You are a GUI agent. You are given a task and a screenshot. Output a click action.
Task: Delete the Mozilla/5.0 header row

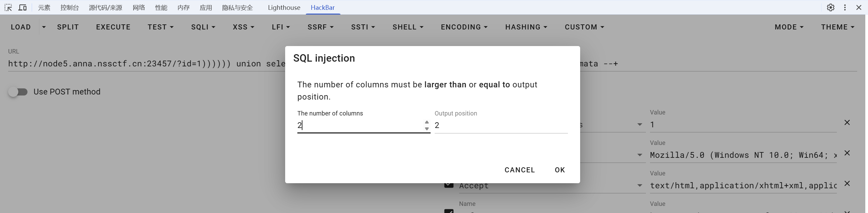coord(847,153)
